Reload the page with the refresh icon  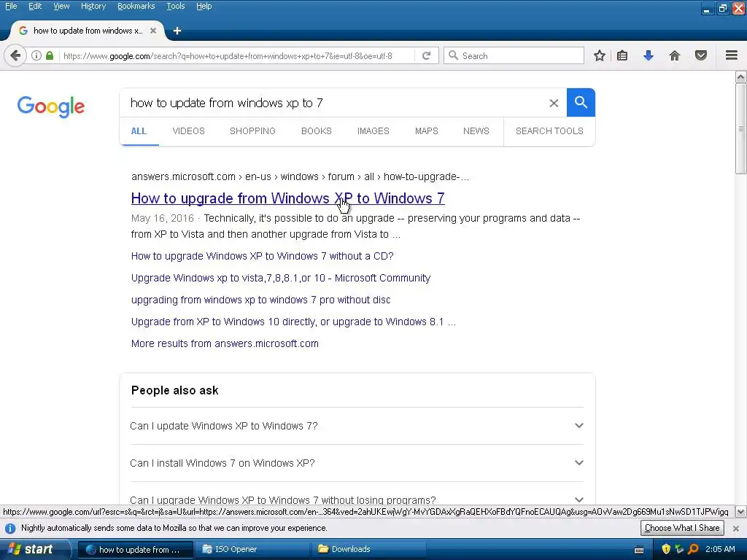(x=426, y=55)
